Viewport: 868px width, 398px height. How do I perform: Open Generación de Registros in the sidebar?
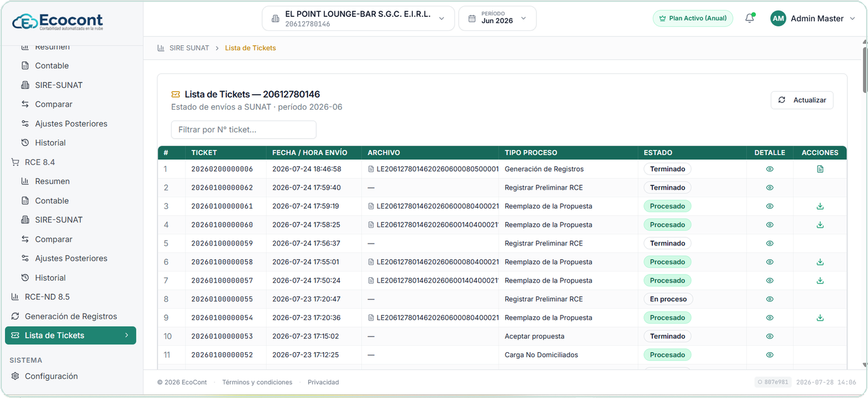pos(71,316)
